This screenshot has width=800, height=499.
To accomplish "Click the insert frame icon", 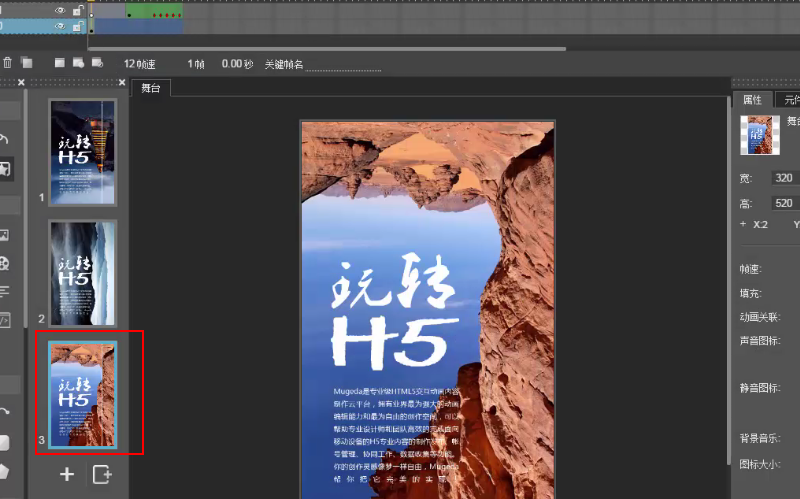I will click(x=60, y=63).
